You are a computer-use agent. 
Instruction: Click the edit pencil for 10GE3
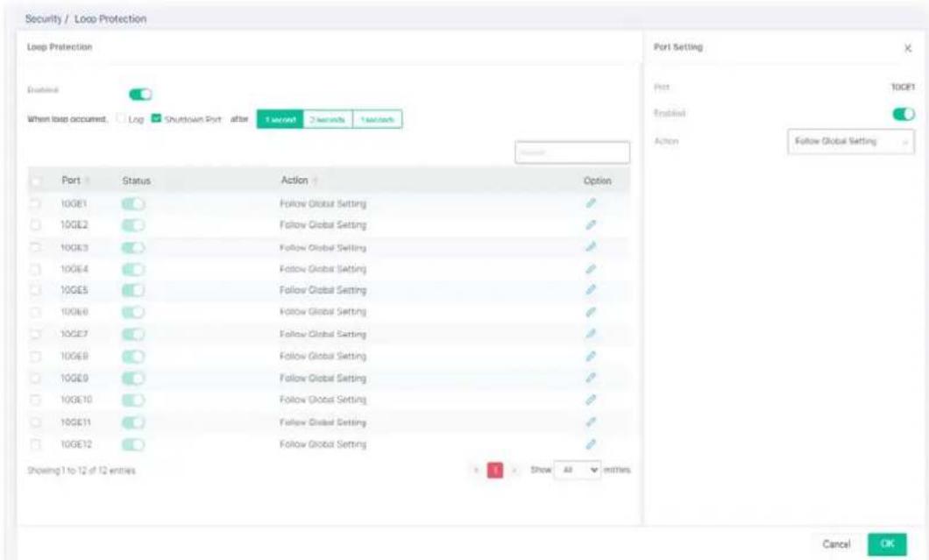pos(591,247)
